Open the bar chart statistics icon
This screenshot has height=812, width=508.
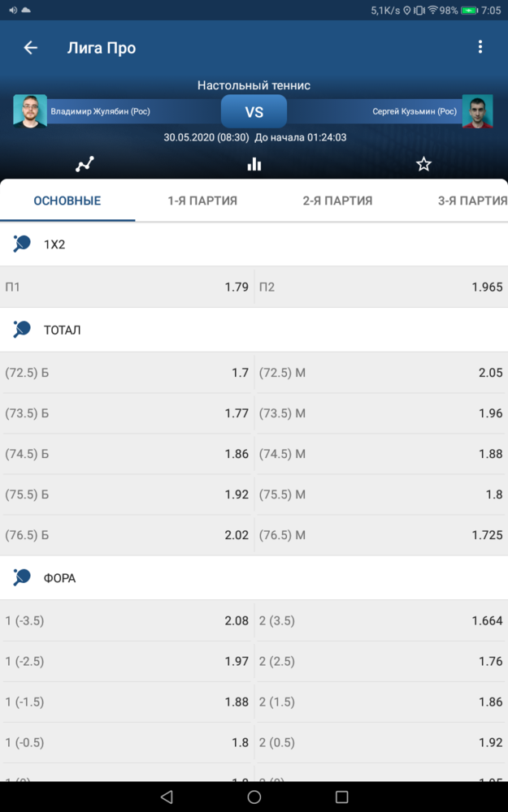(254, 164)
